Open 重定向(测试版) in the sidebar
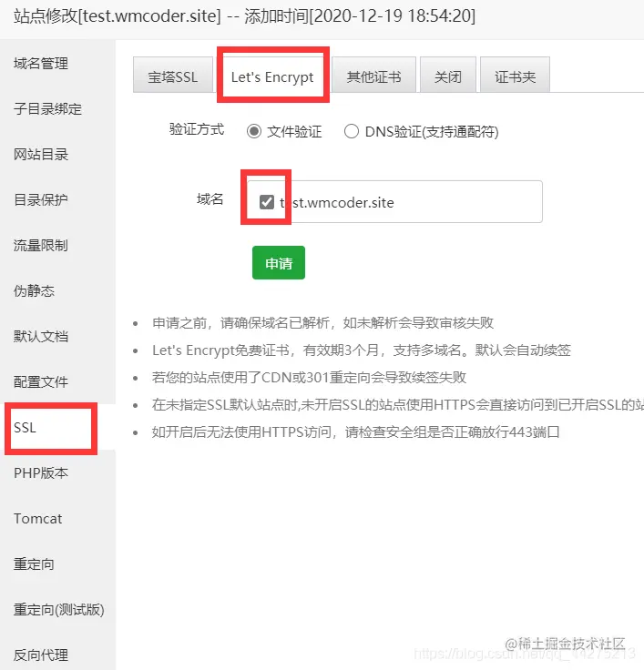The width and height of the screenshot is (644, 670). pos(57,609)
